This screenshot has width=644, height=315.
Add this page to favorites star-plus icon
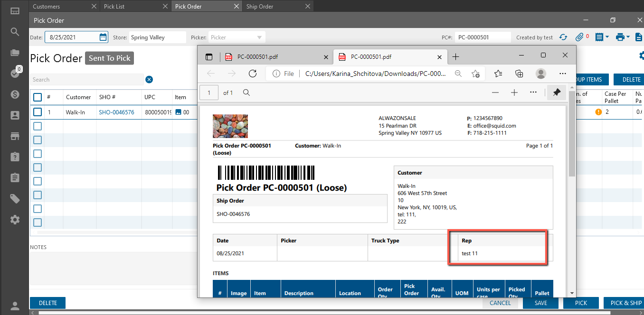point(475,74)
